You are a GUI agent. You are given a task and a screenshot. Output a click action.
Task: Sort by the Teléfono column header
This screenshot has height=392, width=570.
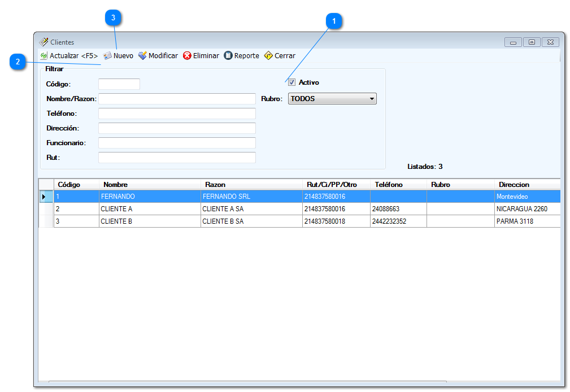click(398, 184)
